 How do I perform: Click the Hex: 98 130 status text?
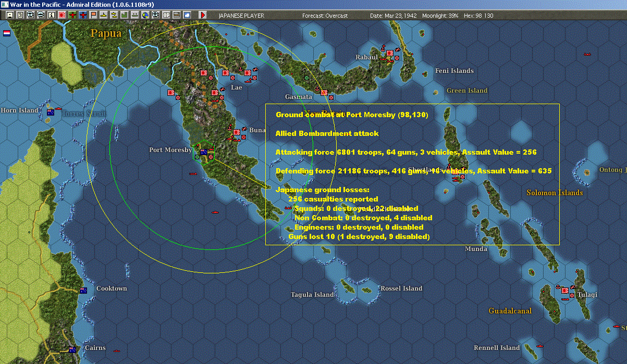[x=478, y=16]
